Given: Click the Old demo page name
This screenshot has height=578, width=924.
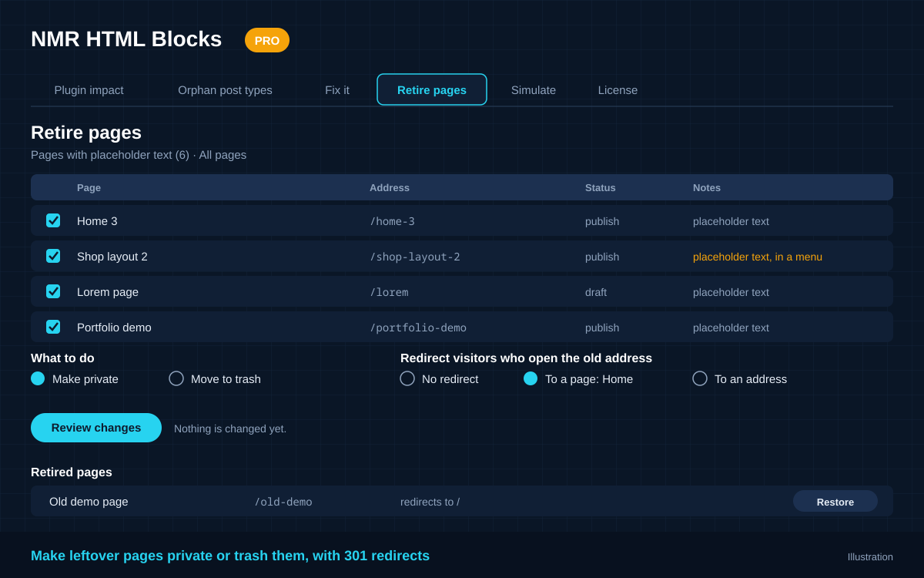Looking at the screenshot, I should click(x=89, y=502).
